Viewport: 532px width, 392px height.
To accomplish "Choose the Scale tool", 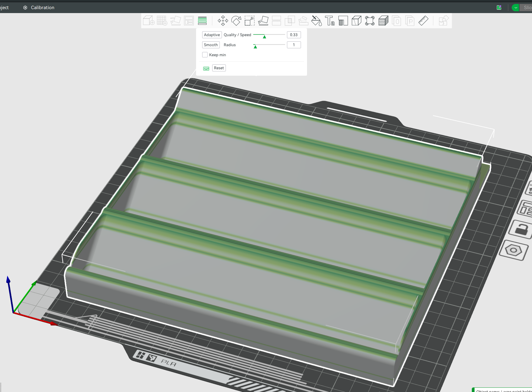I will pyautogui.click(x=250, y=21).
